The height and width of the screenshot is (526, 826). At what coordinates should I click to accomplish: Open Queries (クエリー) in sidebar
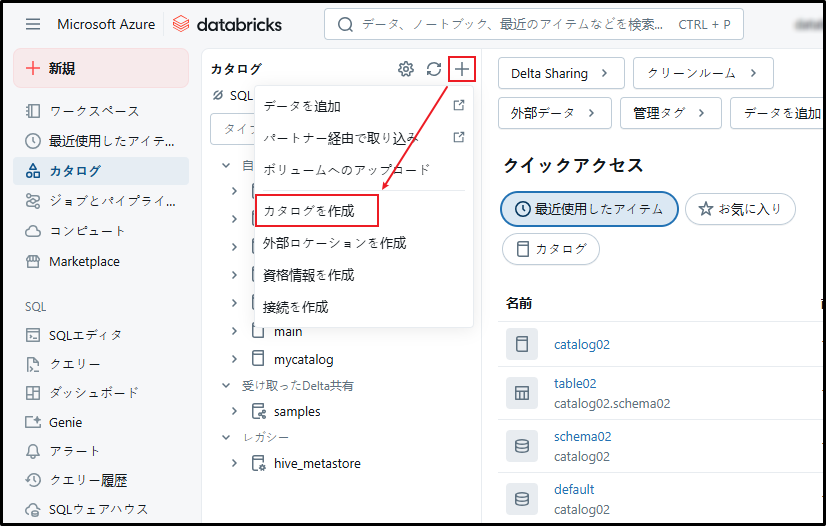click(101, 364)
